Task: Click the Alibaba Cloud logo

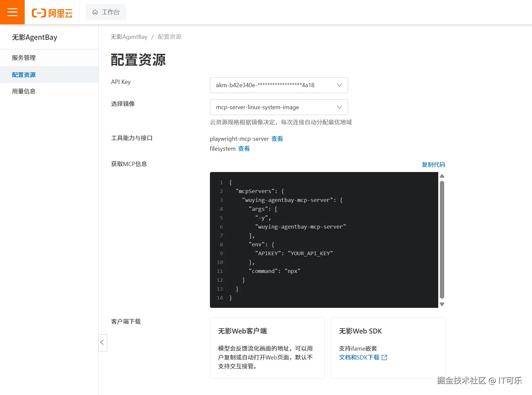Action: tap(52, 13)
